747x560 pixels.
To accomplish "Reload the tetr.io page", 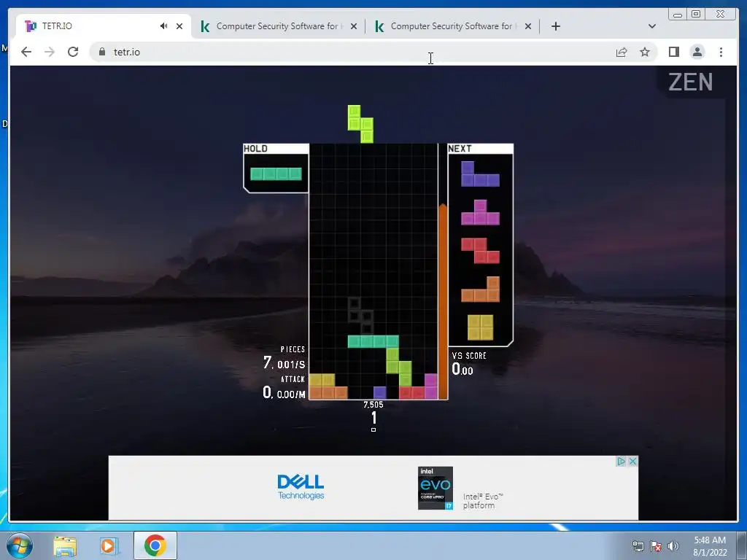I will pyautogui.click(x=73, y=52).
